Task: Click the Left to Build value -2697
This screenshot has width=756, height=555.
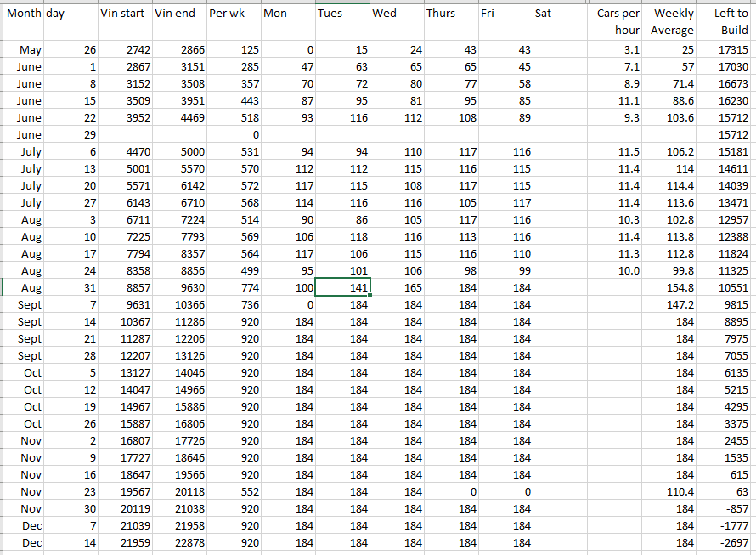Action: (726, 542)
